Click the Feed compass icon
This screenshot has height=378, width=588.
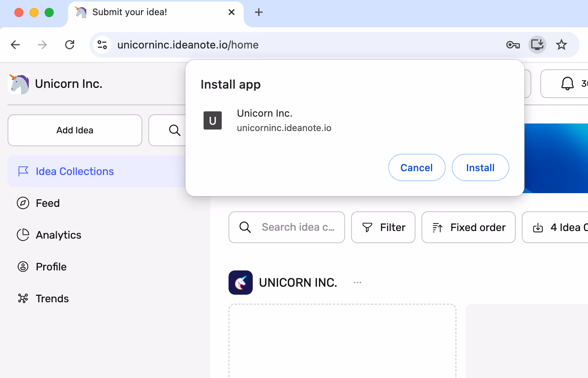point(23,203)
